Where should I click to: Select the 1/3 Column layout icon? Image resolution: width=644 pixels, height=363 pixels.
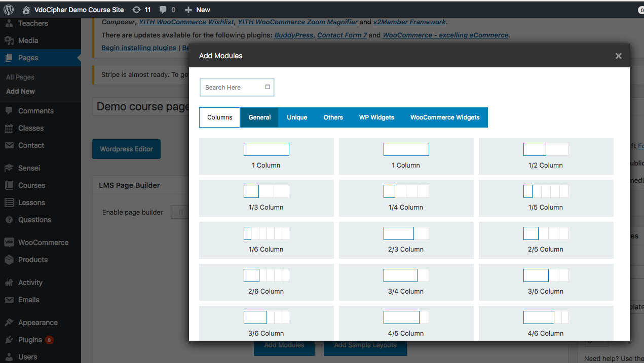click(266, 191)
